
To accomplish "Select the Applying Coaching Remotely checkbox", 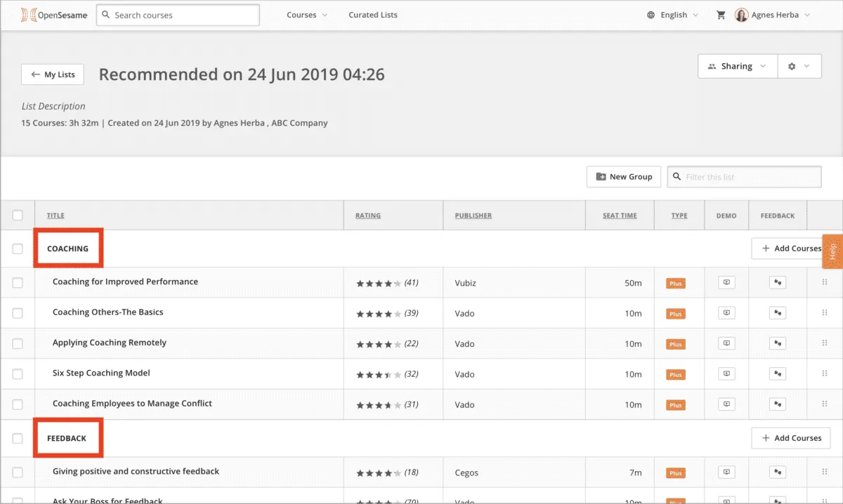I will (x=18, y=343).
